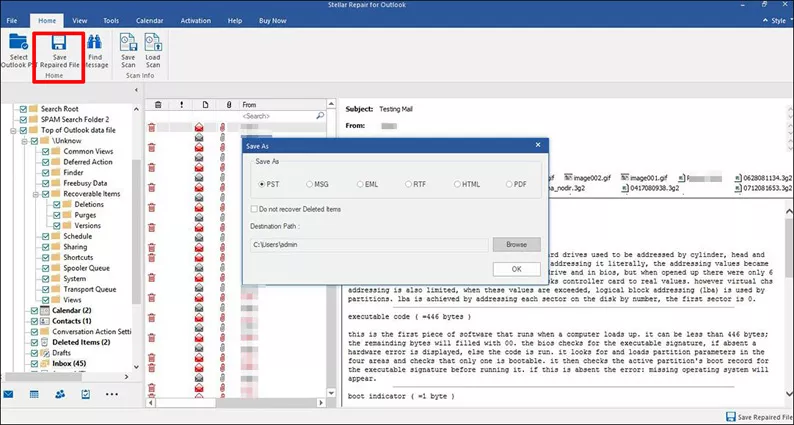
Task: Choose PDF as the save format
Action: pos(509,185)
